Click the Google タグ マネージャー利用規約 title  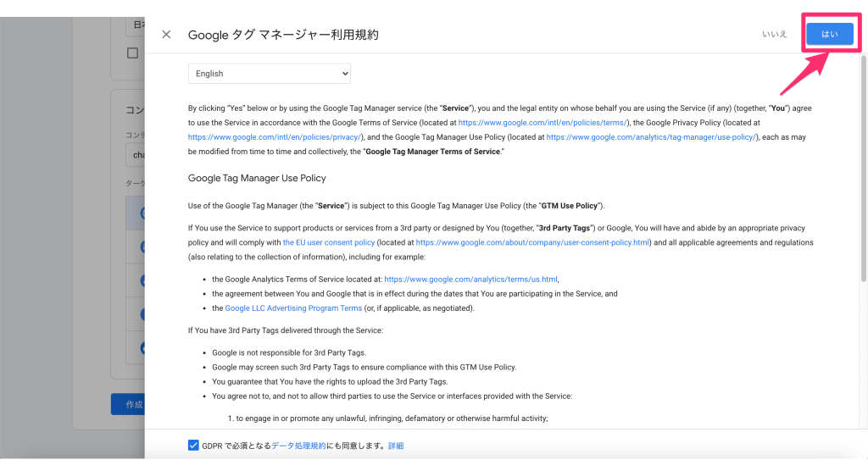point(283,35)
